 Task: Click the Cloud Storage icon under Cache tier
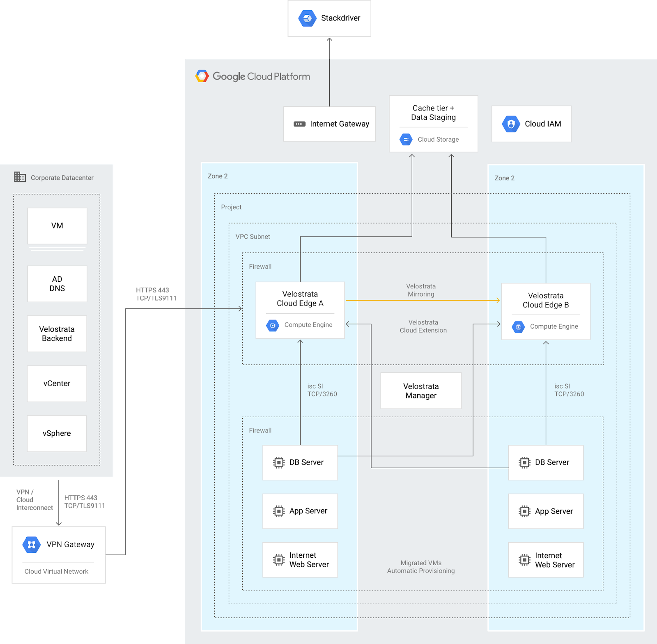click(406, 139)
